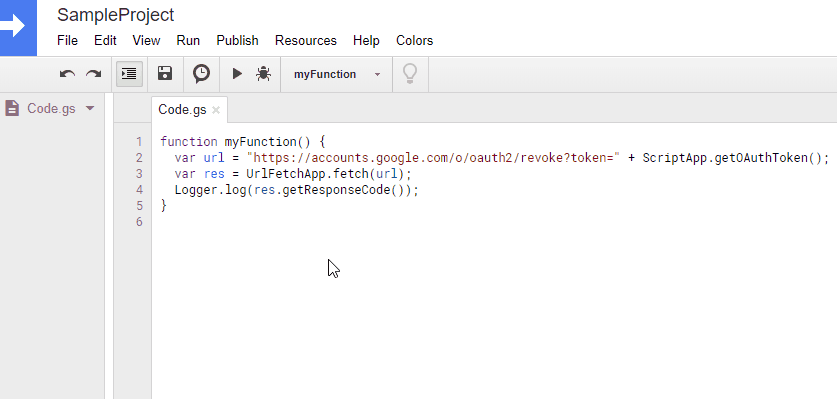Open the Publish menu
Viewport: 837px width, 399px height.
(238, 41)
